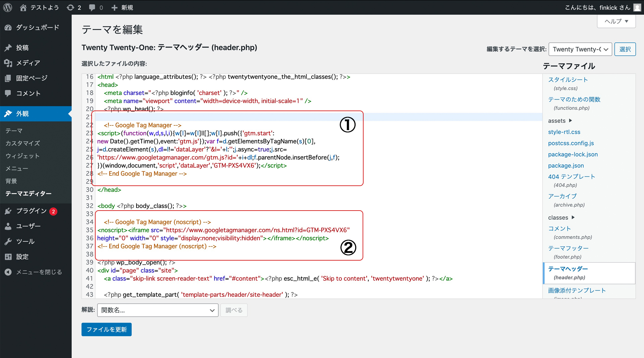This screenshot has height=358, width=644.
Task: Click code line 40 div id page
Action: click(138, 270)
